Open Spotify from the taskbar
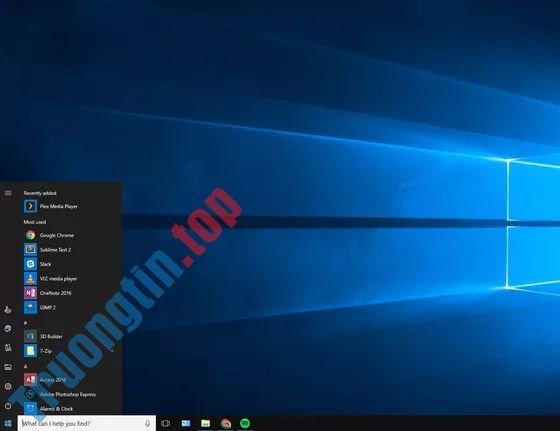 click(x=245, y=424)
